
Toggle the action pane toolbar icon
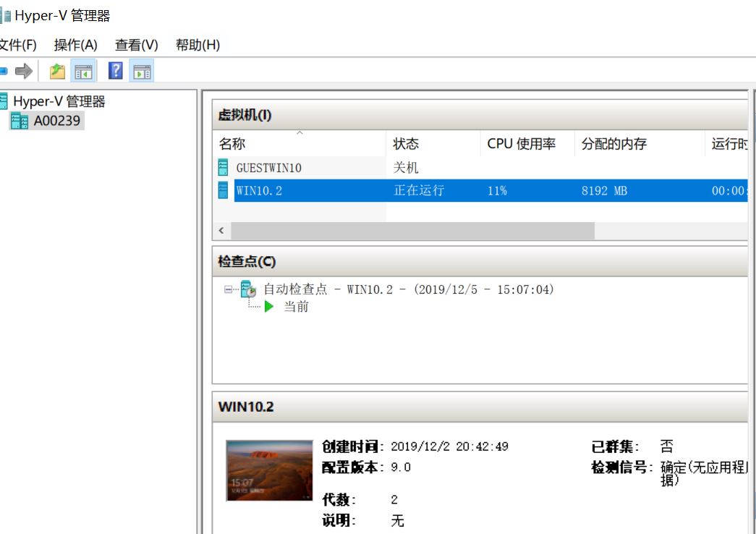143,71
